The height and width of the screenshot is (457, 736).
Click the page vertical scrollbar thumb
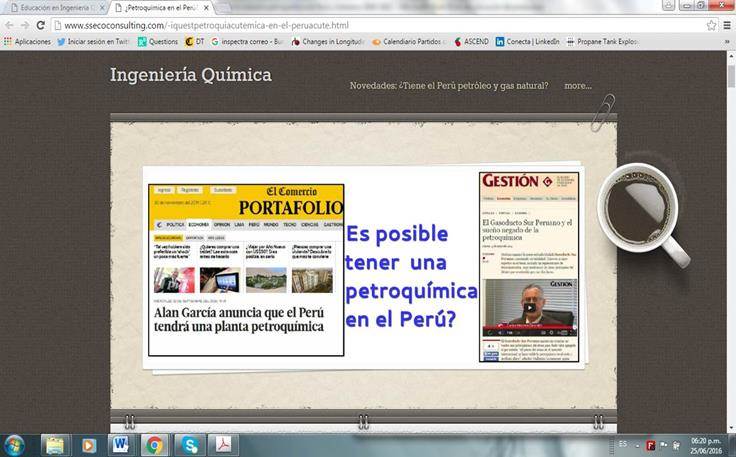[731, 76]
